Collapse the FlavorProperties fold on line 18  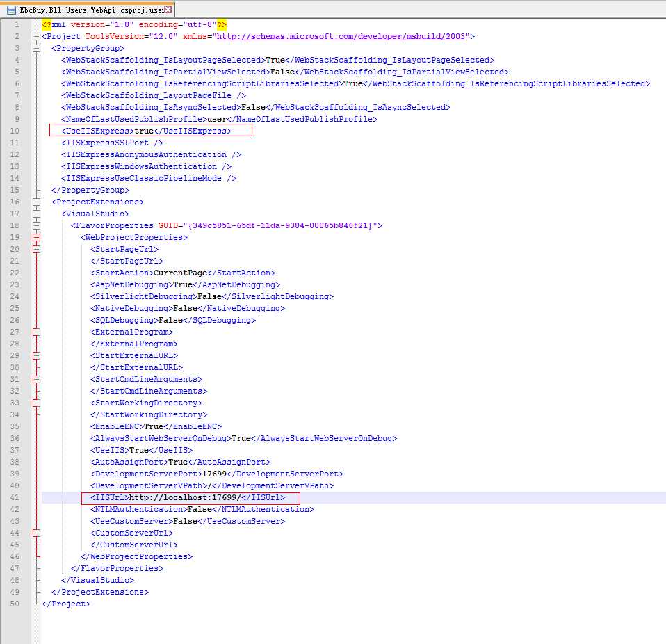[x=37, y=225]
